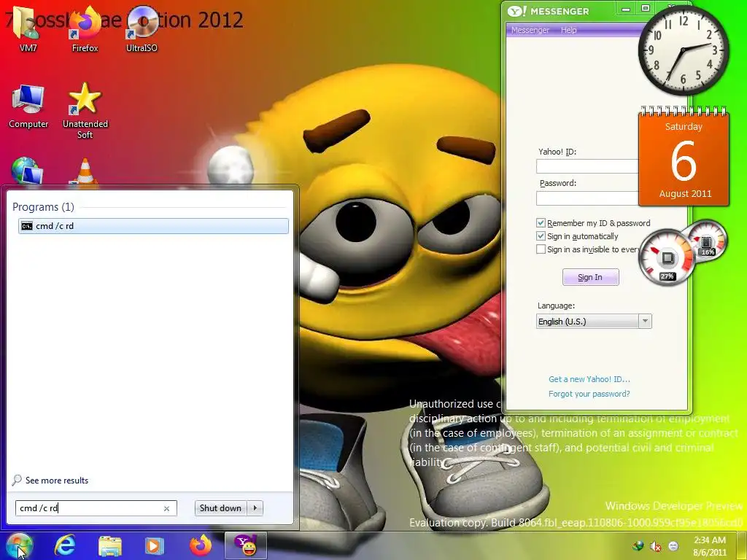
Task: Enable Sign in as invisible checkbox
Action: (x=541, y=249)
